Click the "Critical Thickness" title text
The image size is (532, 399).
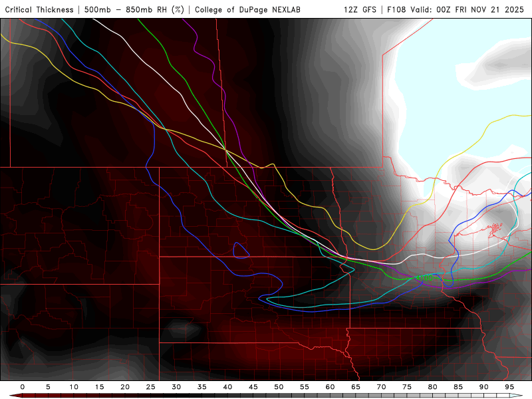coord(39,10)
